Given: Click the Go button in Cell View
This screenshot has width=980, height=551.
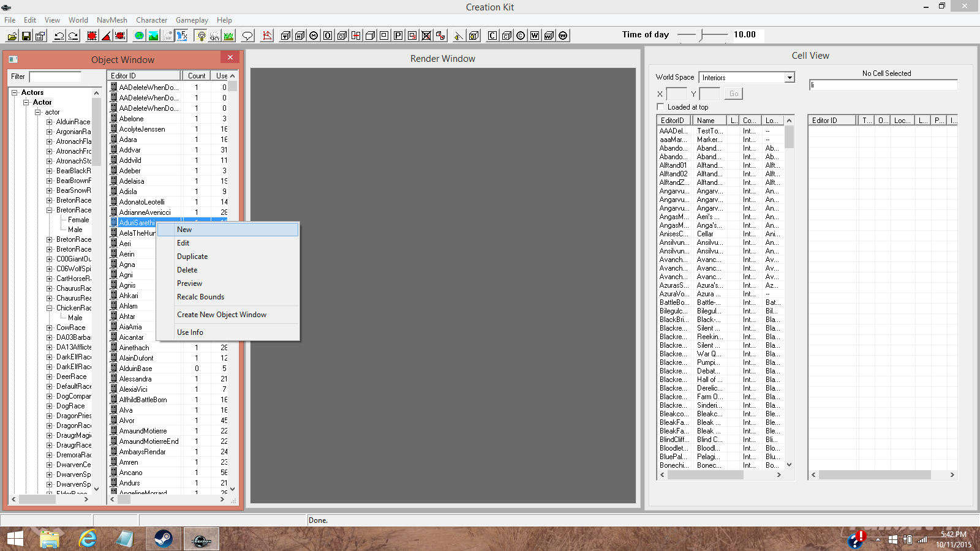Looking at the screenshot, I should 734,94.
